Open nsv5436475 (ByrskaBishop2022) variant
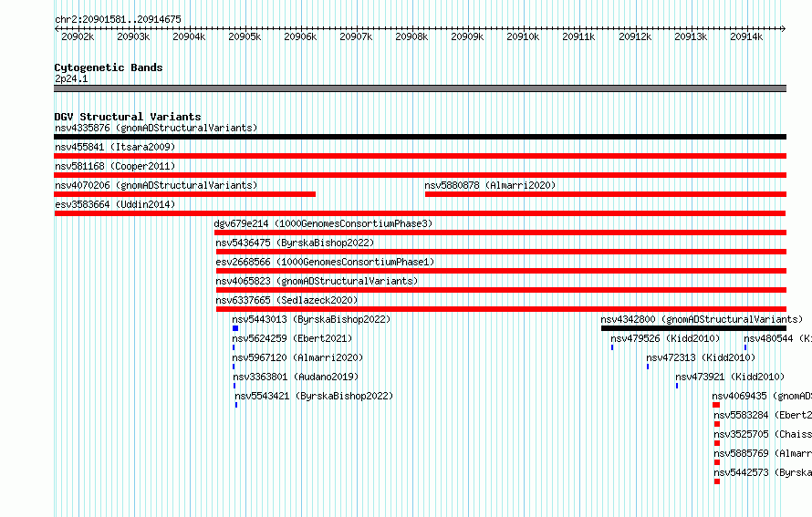 click(295, 243)
